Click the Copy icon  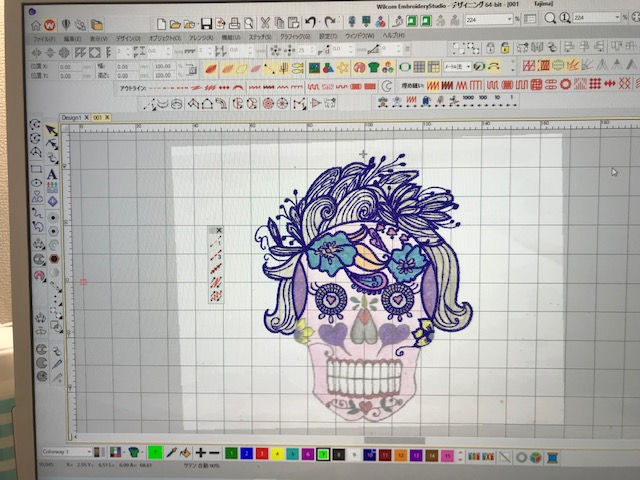coord(279,22)
